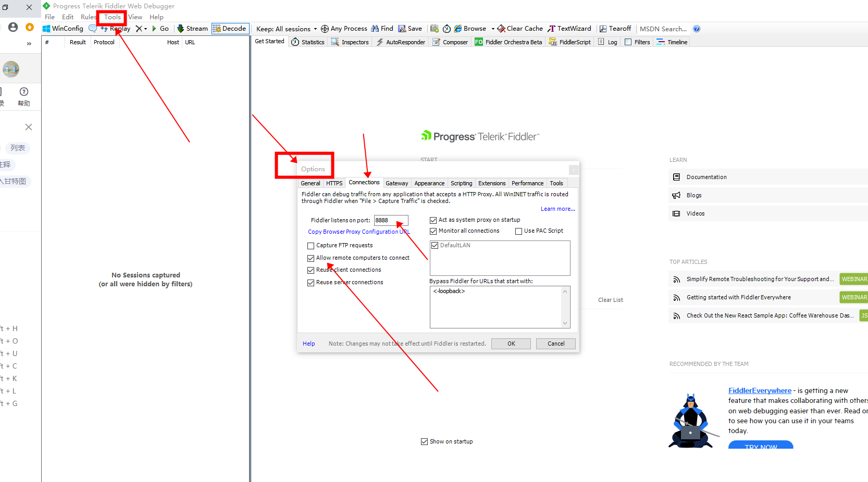Toggle Reuse server connections checkbox
Viewport: 868px width, 482px height.
point(311,283)
